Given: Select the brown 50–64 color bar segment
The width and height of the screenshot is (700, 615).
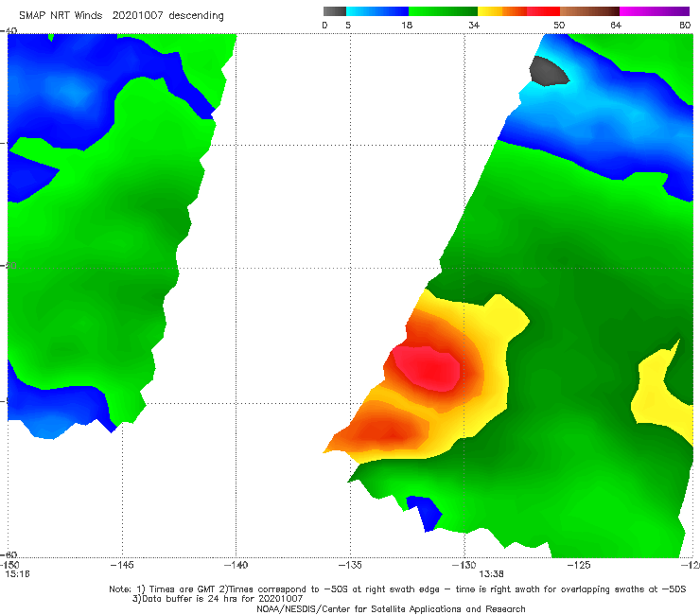Looking at the screenshot, I should 589,11.
